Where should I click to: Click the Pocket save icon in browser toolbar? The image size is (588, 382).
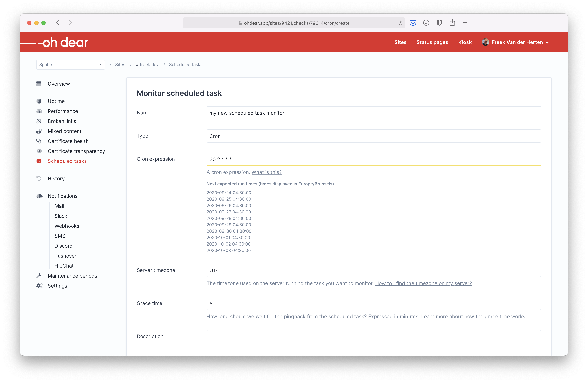tap(413, 23)
